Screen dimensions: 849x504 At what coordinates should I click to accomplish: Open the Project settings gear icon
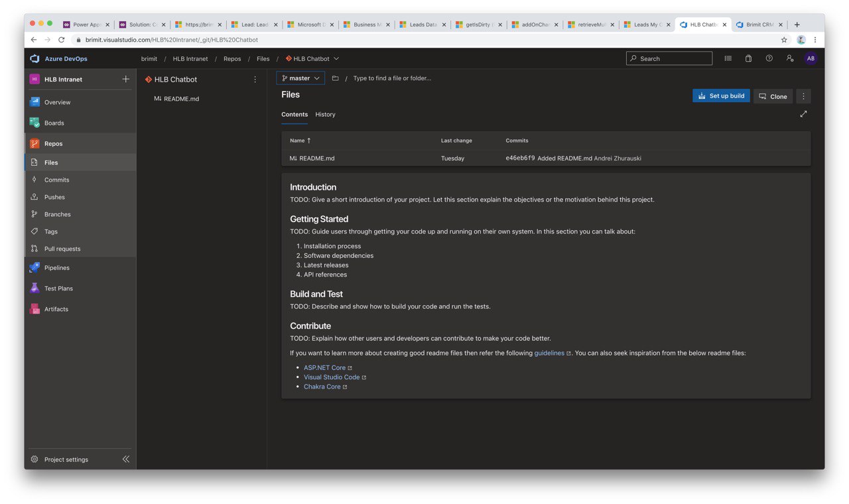34,459
